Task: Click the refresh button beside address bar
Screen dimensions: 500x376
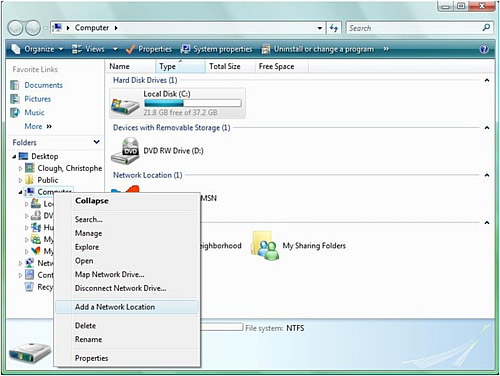Action: click(x=334, y=28)
